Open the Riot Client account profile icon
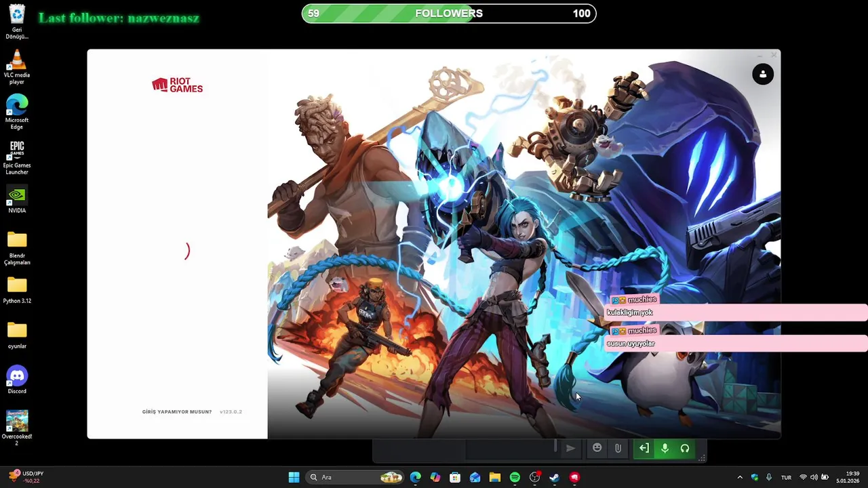 tap(763, 74)
